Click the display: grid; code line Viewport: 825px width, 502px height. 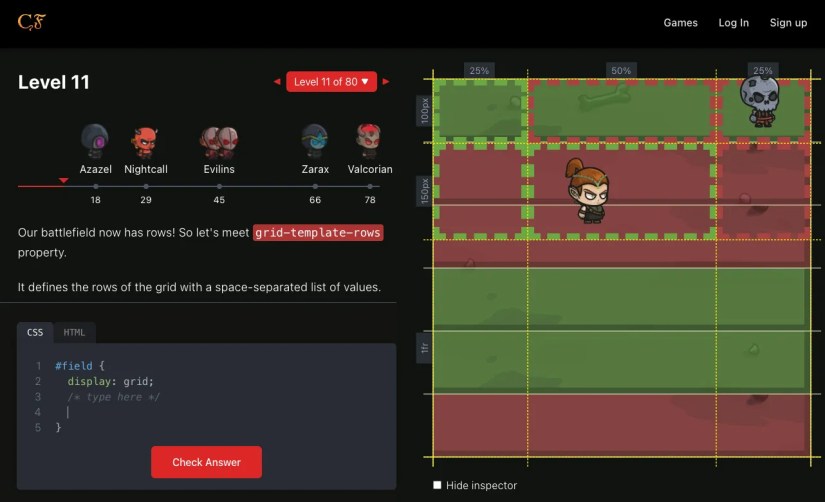[110, 381]
